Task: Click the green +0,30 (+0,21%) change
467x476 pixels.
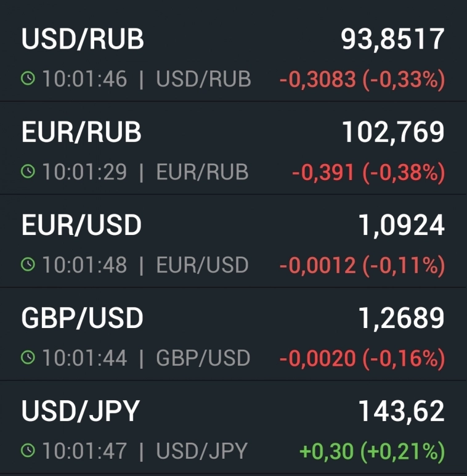Action: click(x=372, y=451)
